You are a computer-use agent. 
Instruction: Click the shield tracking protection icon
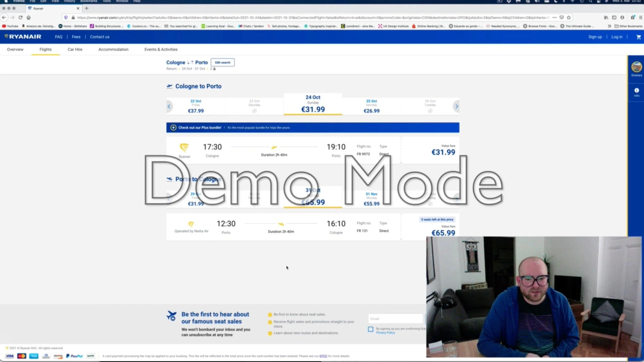pyautogui.click(x=66, y=18)
